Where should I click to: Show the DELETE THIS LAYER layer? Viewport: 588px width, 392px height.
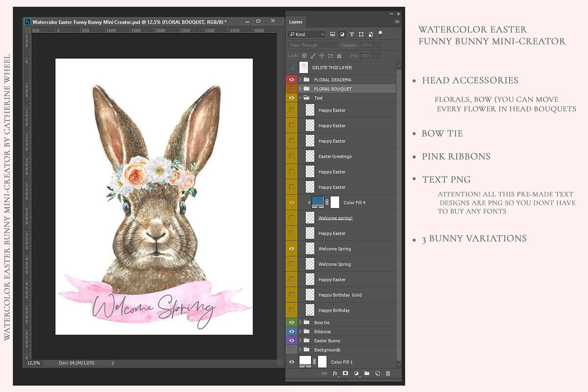[292, 68]
